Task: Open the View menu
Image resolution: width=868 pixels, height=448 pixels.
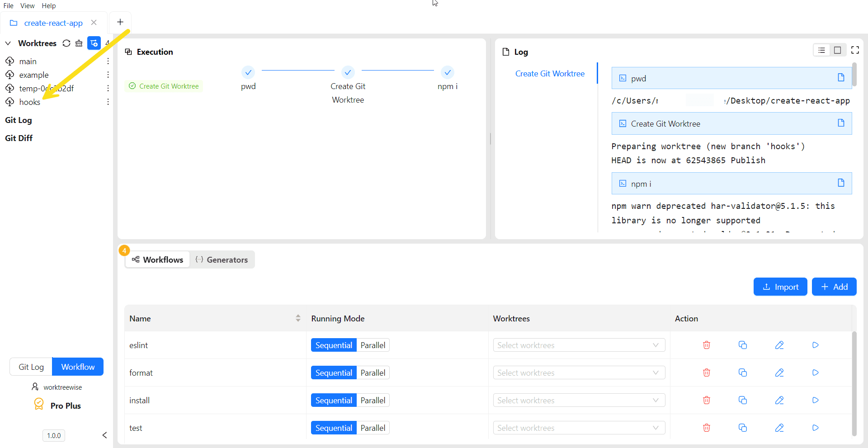Action: 27,6
